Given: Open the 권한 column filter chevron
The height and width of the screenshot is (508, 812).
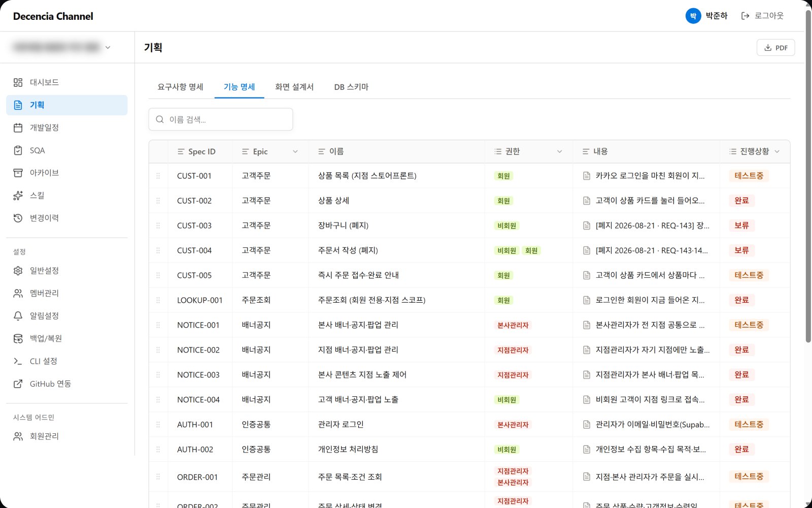Looking at the screenshot, I should (560, 151).
